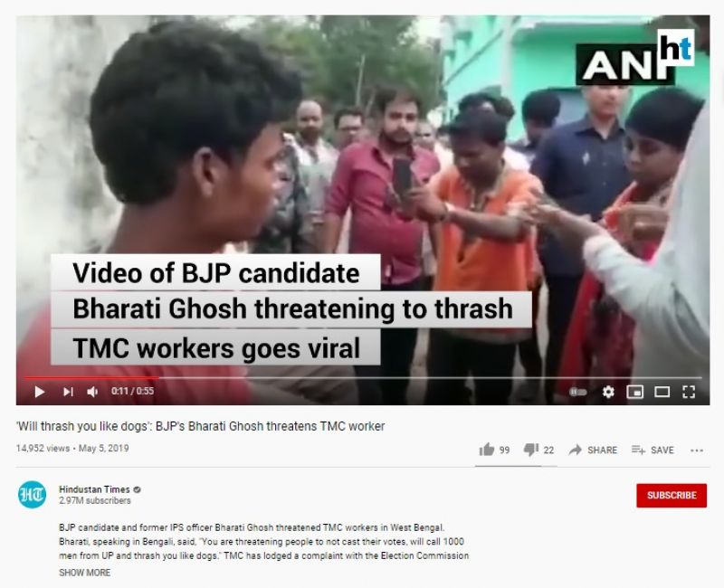Skip to the next video
This screenshot has width=724, height=588.
[x=68, y=392]
